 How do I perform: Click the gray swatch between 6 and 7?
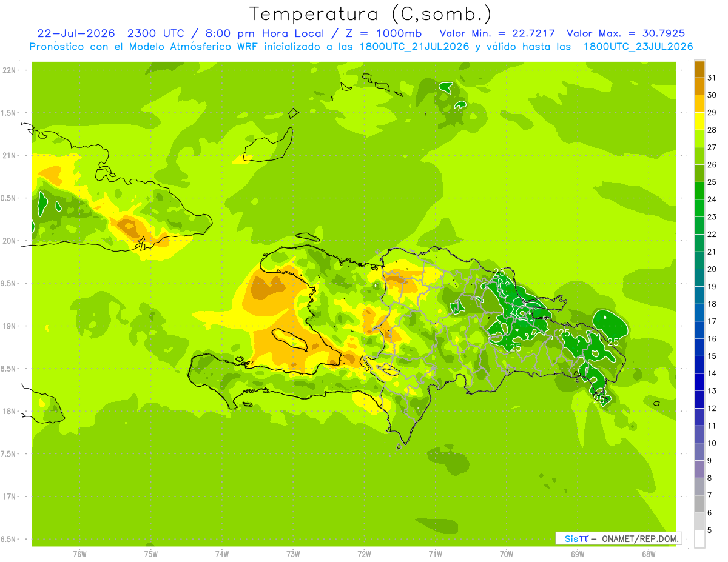coord(699,504)
